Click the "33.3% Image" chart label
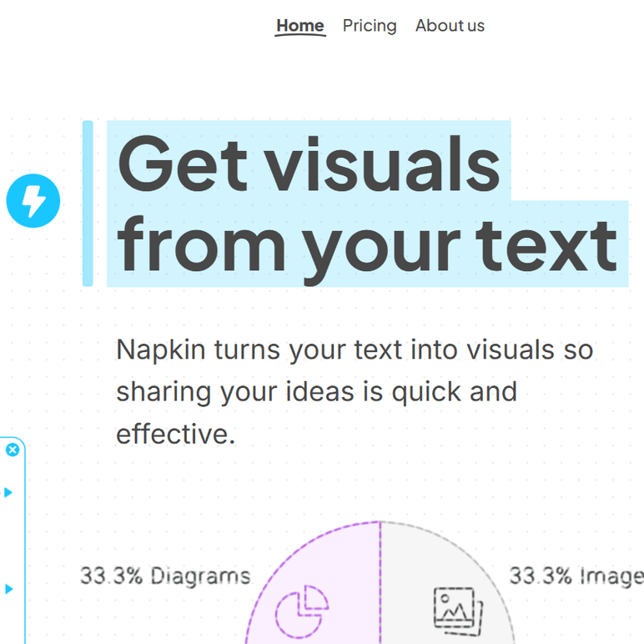The width and height of the screenshot is (644, 644). click(576, 576)
